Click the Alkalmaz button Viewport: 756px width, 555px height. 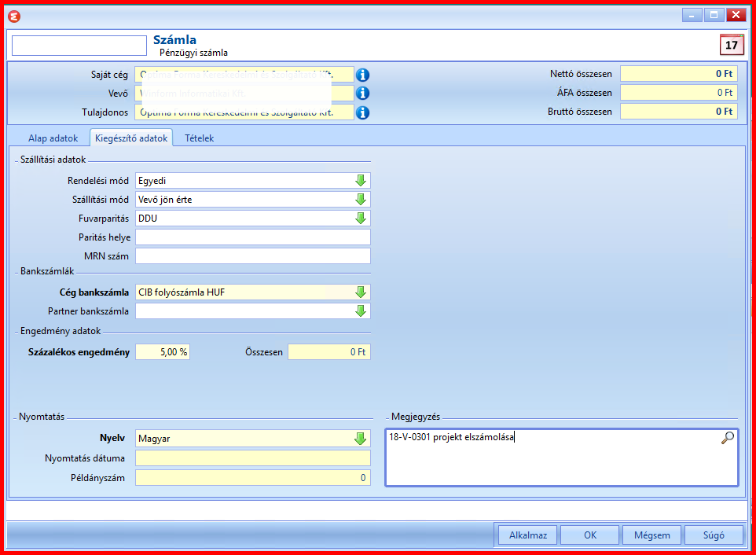tap(528, 535)
